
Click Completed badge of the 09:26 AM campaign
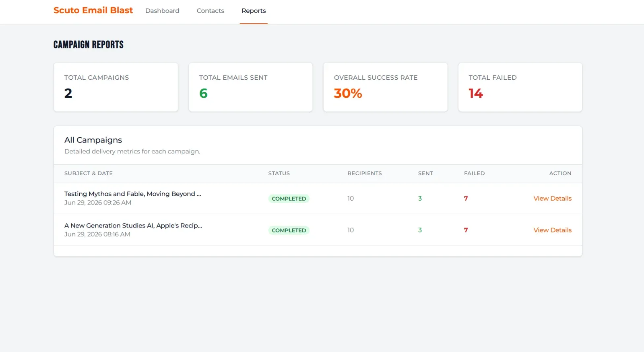coord(289,199)
